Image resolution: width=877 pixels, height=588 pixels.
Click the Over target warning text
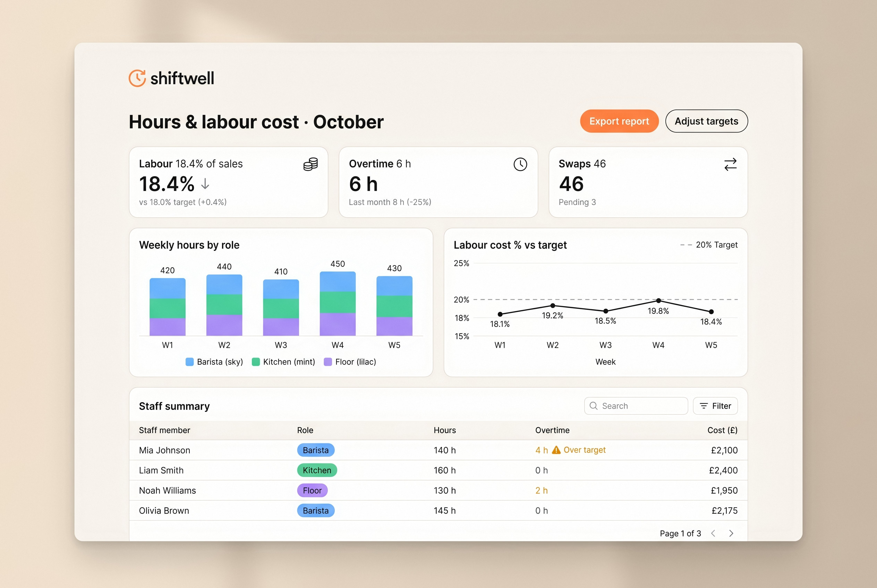click(x=584, y=450)
